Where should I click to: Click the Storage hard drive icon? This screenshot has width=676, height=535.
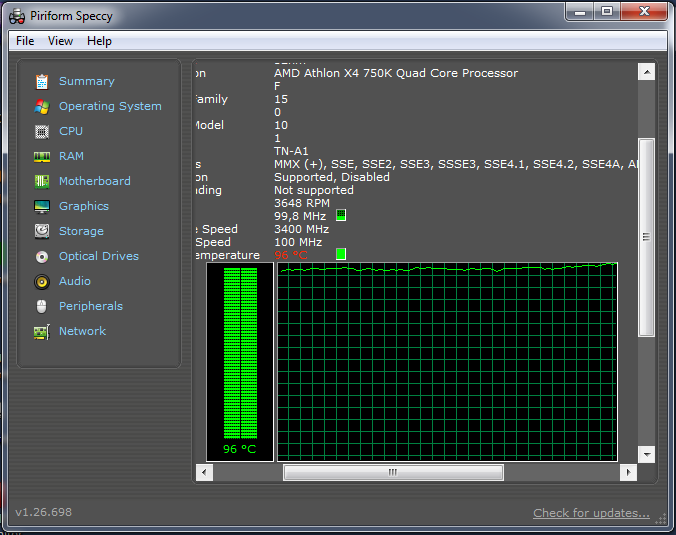tap(41, 231)
